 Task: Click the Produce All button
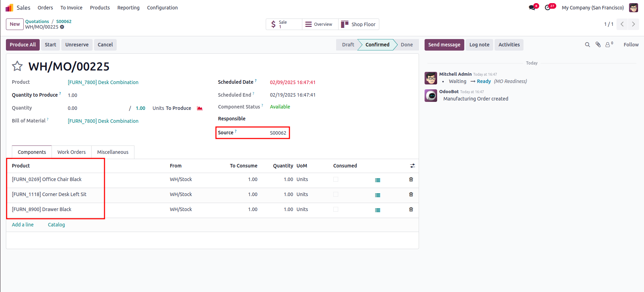(x=23, y=45)
